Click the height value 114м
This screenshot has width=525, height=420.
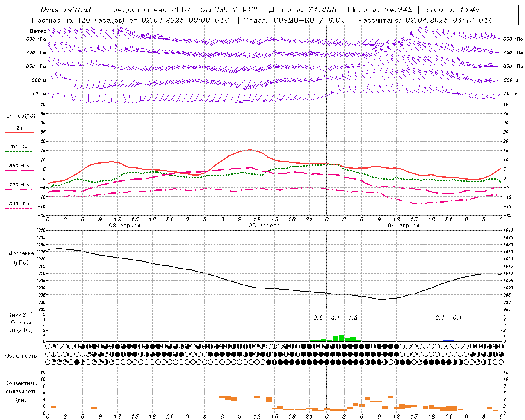[469, 10]
